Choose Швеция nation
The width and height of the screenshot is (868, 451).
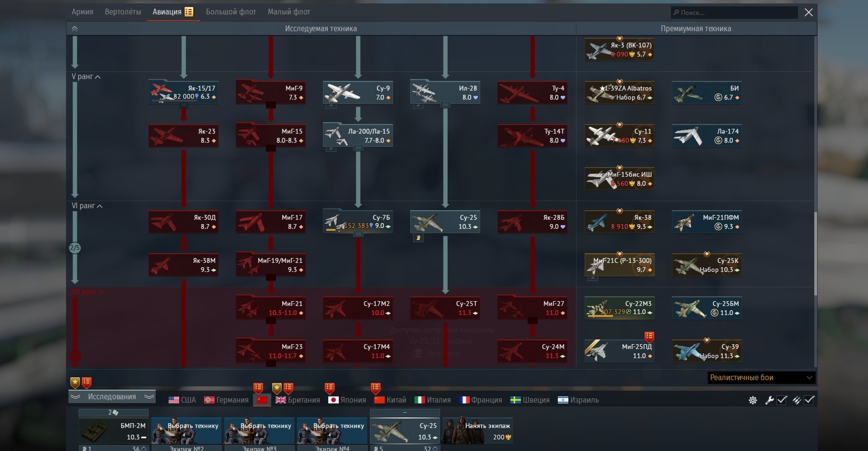point(530,400)
